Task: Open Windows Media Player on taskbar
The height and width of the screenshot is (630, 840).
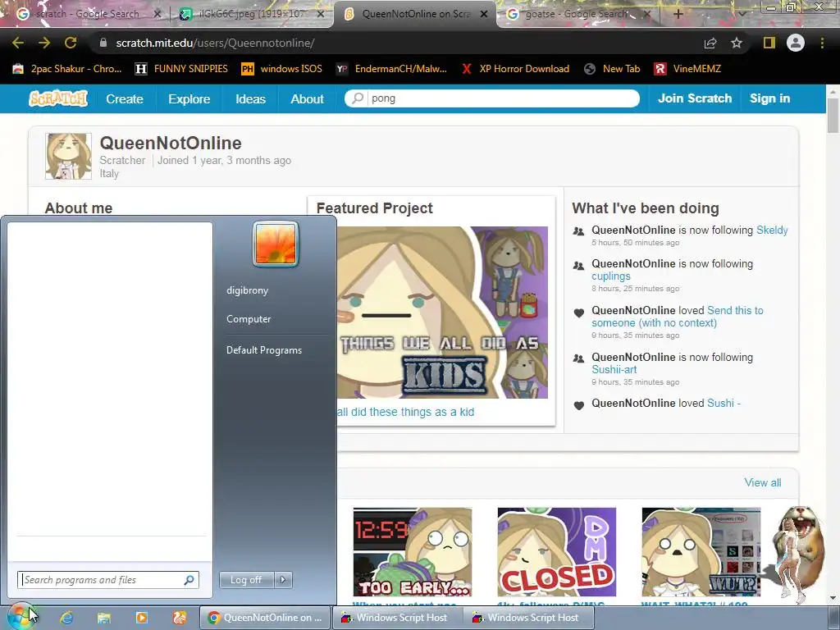Action: 141,618
